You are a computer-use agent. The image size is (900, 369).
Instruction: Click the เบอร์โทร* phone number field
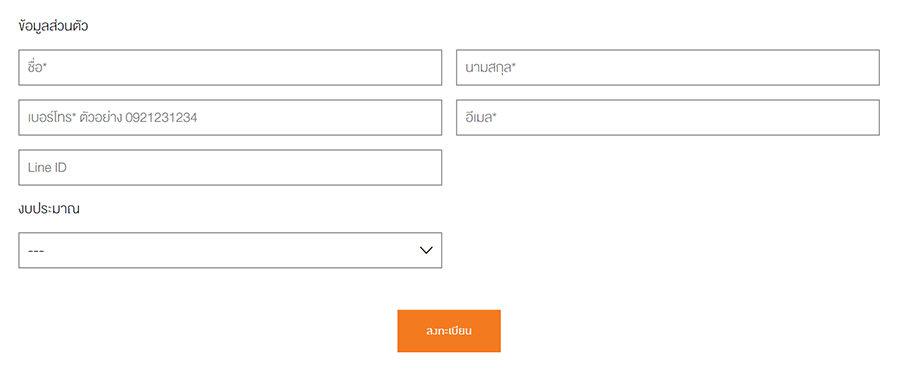click(x=230, y=118)
